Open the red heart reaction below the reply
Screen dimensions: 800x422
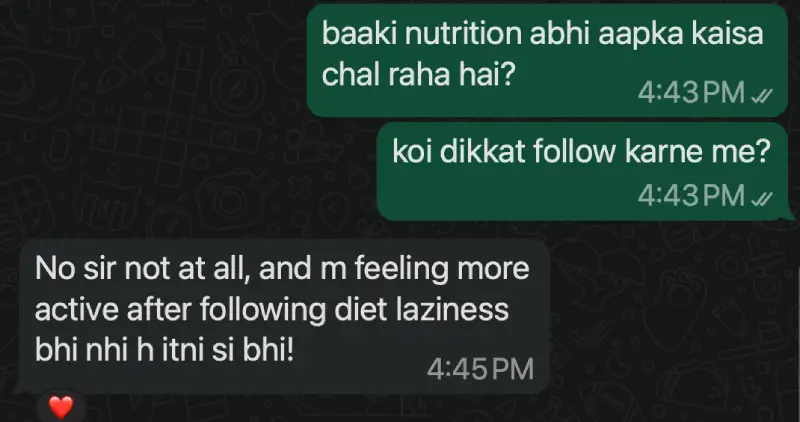[x=61, y=408]
